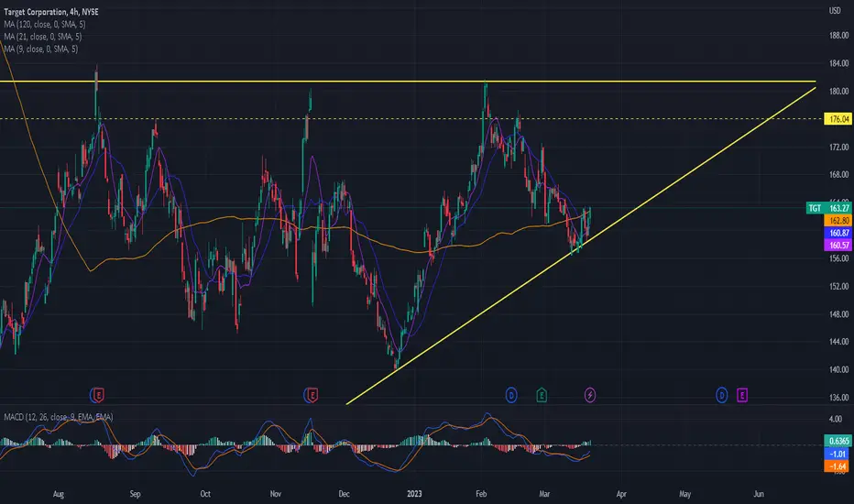
Task: Open the blue dividend D marker near February
Action: point(511,394)
